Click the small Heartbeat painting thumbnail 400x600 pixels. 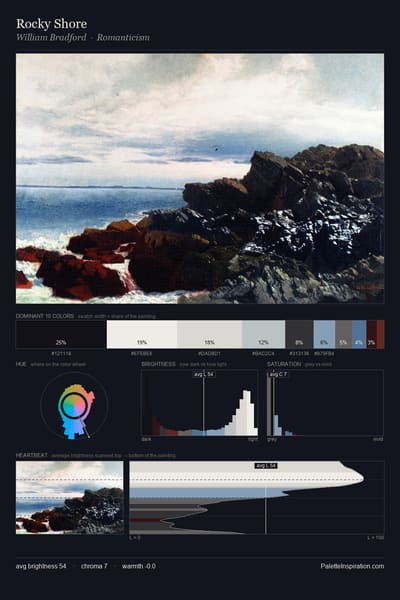pos(70,497)
